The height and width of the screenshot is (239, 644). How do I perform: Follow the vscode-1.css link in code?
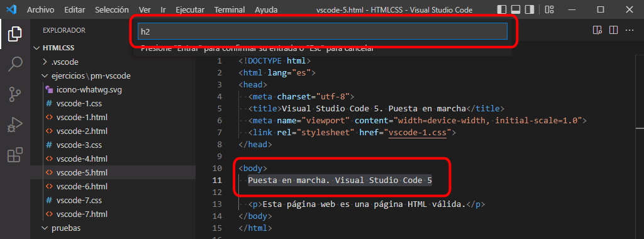(418, 133)
